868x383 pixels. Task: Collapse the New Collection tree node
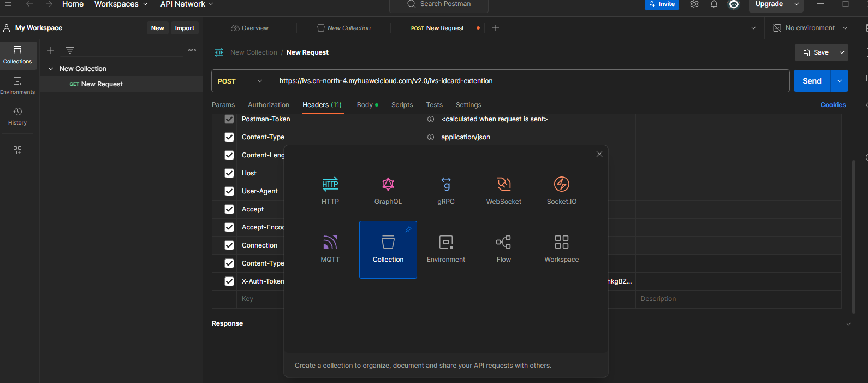click(51, 69)
